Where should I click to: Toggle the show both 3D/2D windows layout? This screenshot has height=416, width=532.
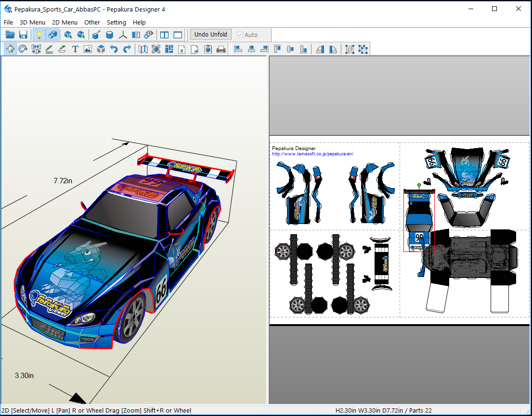[x=165, y=35]
